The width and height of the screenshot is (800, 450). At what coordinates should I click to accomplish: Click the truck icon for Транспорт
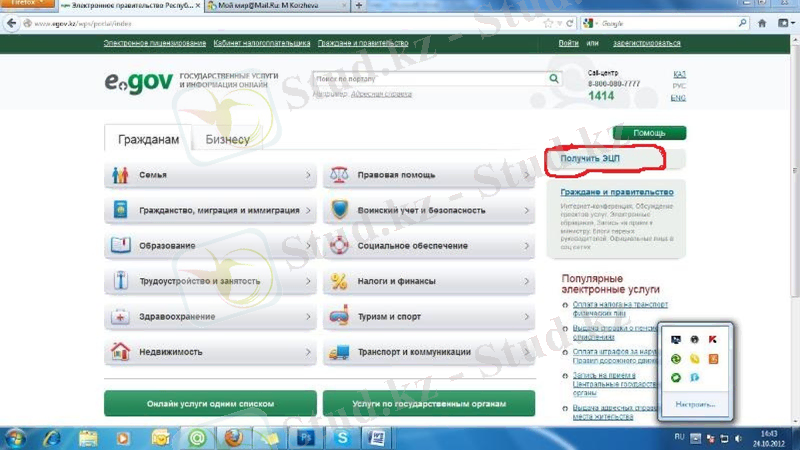[x=339, y=352]
